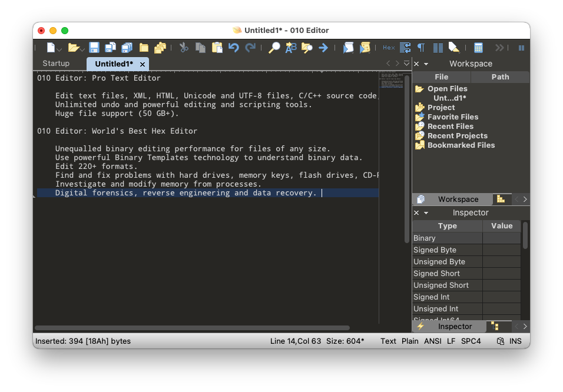Click the Redo arrow icon

pos(250,48)
